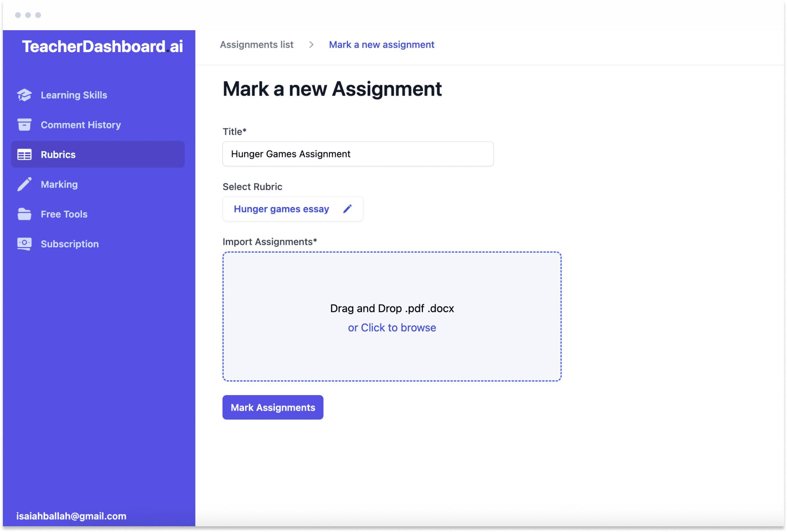Click Mark Assignments button
This screenshot has height=532, width=787.
(273, 407)
